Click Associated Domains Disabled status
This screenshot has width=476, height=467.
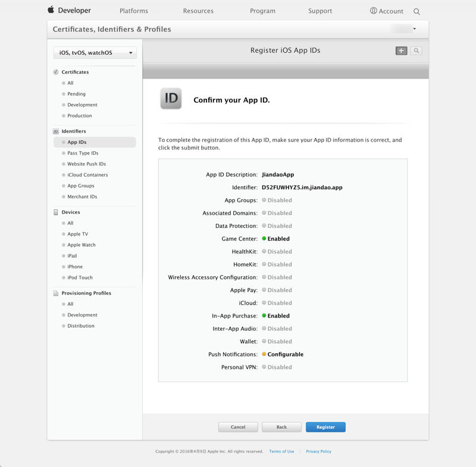[x=277, y=213]
